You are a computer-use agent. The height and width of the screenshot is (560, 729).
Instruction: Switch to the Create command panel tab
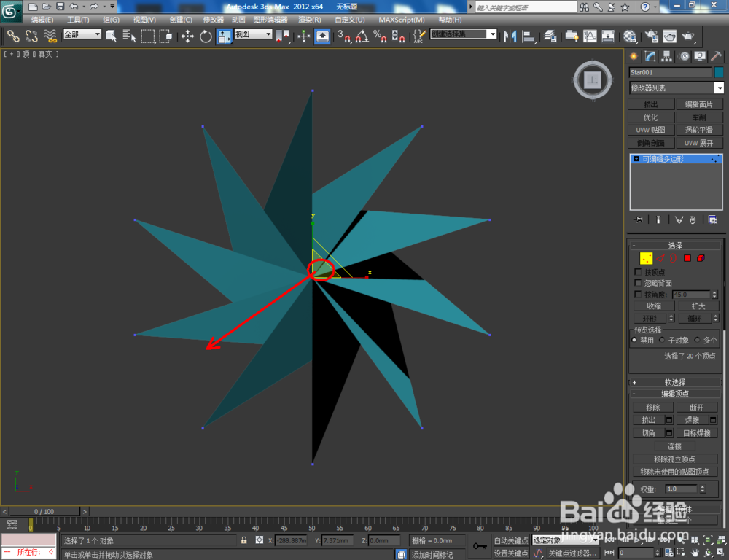click(x=634, y=56)
